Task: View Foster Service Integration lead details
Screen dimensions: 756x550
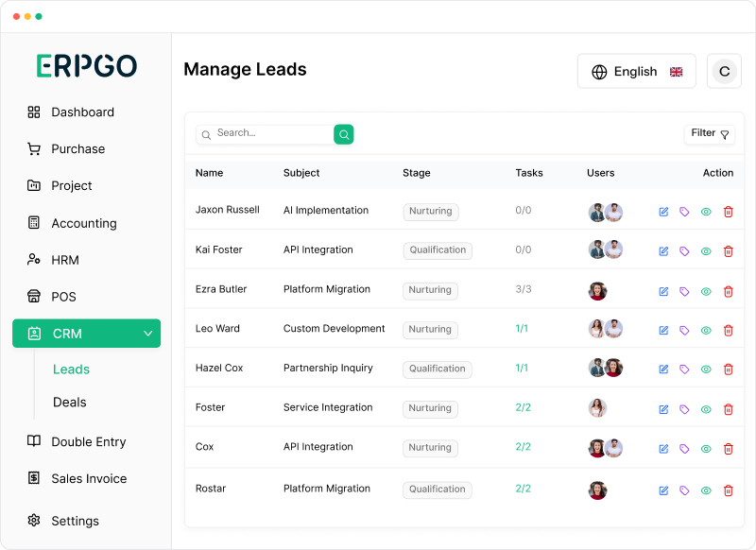Action: (x=706, y=409)
